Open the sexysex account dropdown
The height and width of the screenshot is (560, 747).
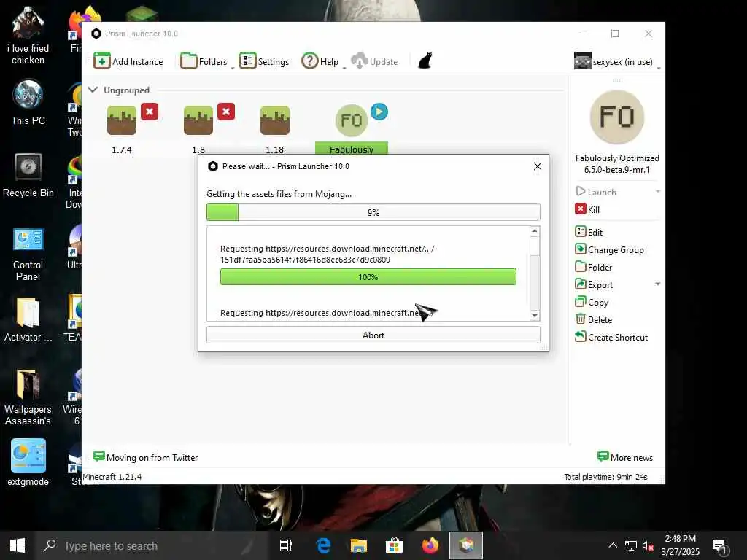[x=616, y=61]
